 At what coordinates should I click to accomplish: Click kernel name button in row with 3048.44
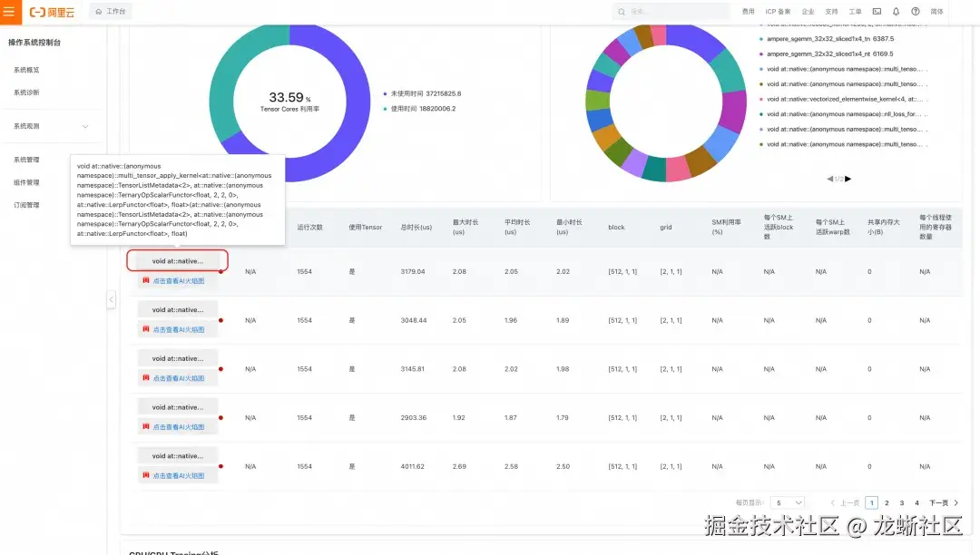pyautogui.click(x=178, y=309)
